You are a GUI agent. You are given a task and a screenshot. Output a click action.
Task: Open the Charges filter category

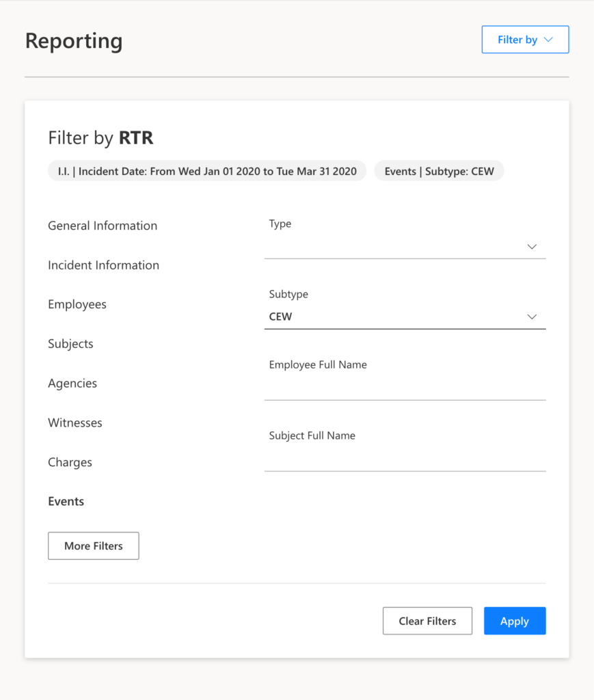tap(70, 463)
